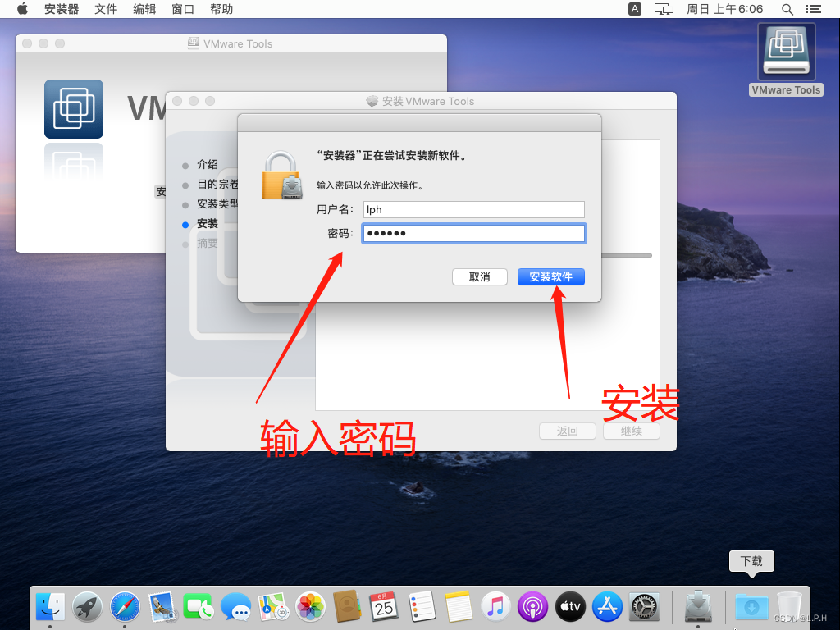Click the 继续 button in installer
This screenshot has width=840, height=630.
click(632, 431)
